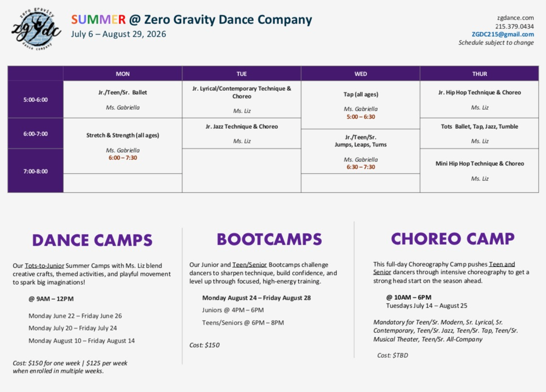The width and height of the screenshot is (546, 392).
Task: Select the WED column header
Action: [361, 74]
